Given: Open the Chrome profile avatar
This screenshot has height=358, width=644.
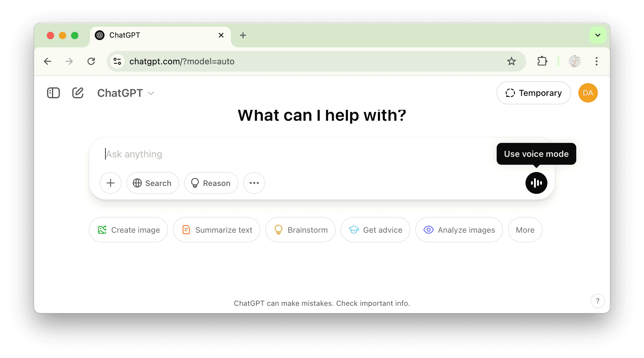Looking at the screenshot, I should pos(574,61).
